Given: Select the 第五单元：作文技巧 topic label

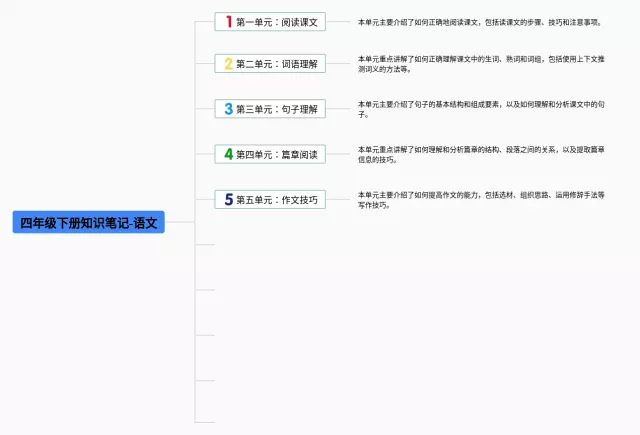Looking at the screenshot, I should click(x=277, y=199).
